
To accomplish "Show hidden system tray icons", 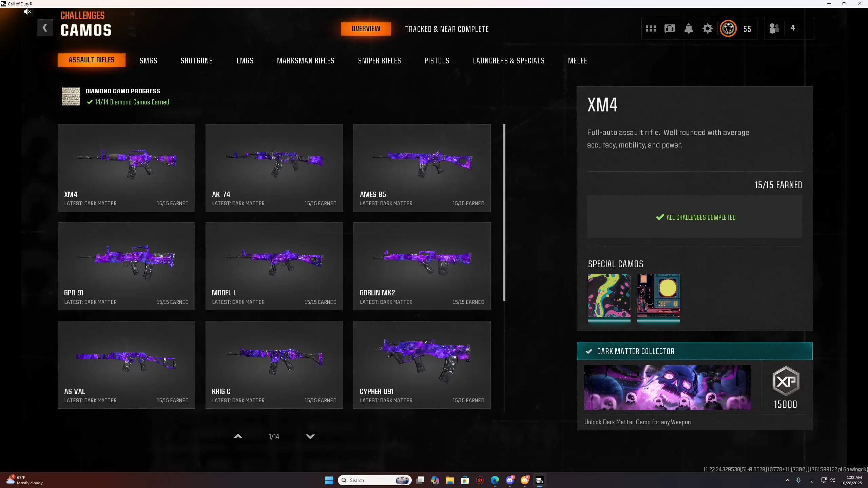I will pos(787,480).
